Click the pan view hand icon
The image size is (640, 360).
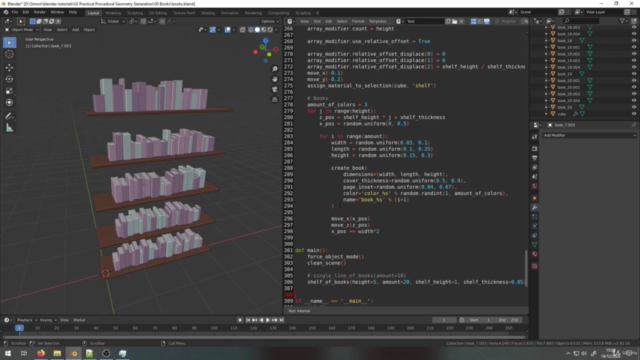tap(275, 79)
